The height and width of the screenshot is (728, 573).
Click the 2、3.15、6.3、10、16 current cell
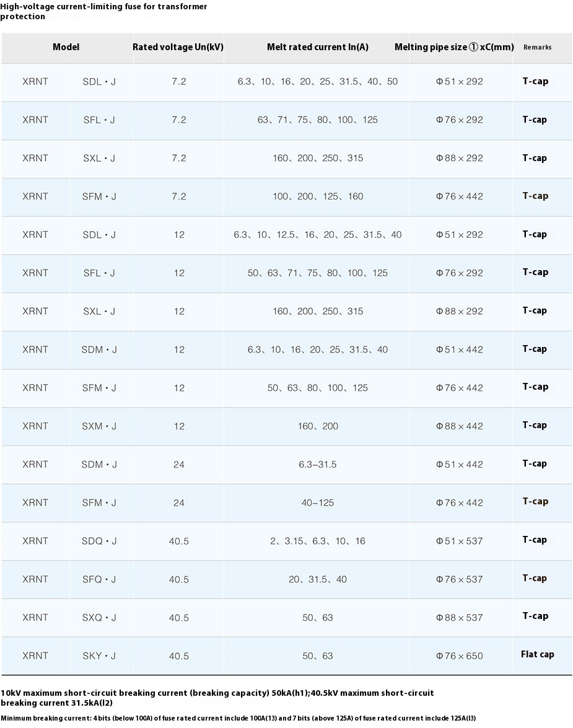(318, 541)
